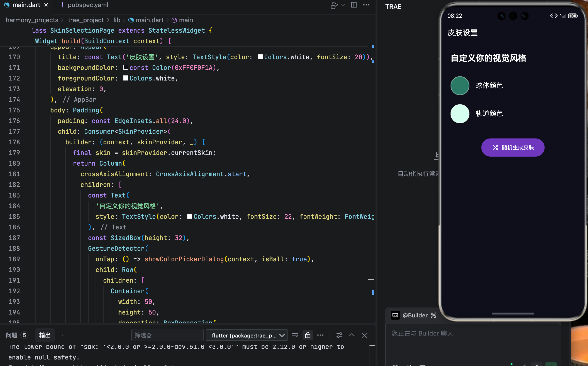Maximize the output panel with chevron
This screenshot has height=366, width=588.
click(352, 335)
